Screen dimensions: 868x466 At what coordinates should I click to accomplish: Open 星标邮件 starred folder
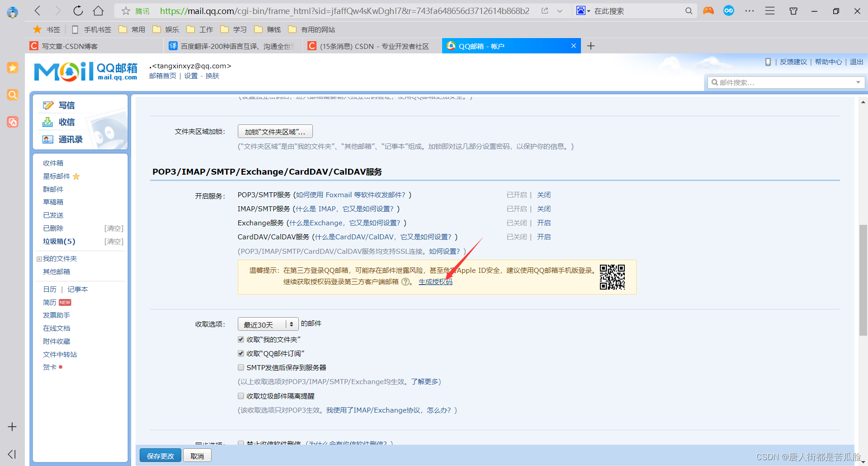pos(57,176)
